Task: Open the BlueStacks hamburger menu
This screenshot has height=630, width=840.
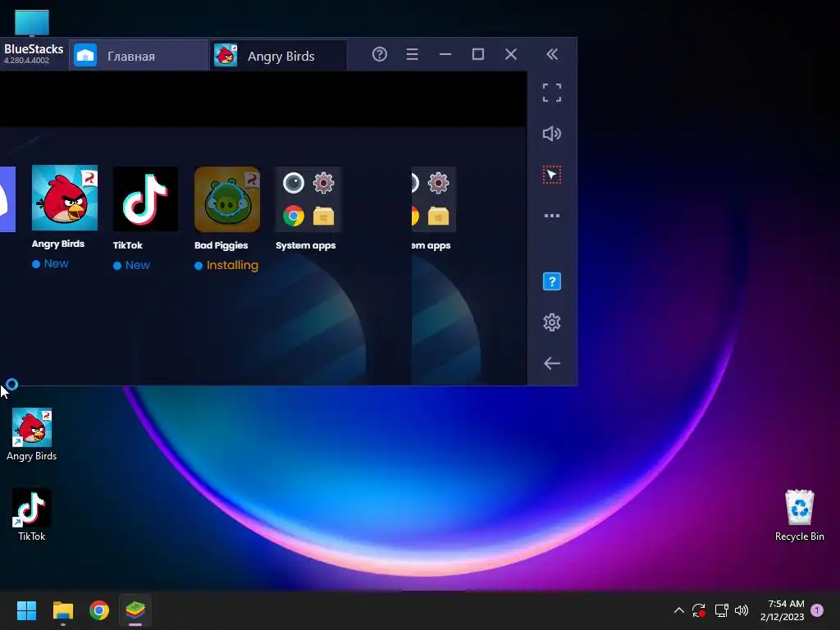Action: coord(412,54)
